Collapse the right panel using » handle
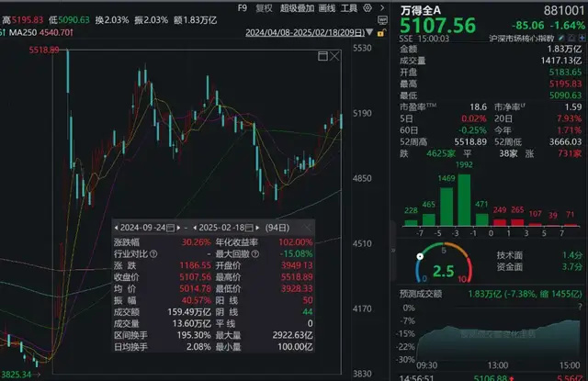The height and width of the screenshot is (381, 588). 393,251
